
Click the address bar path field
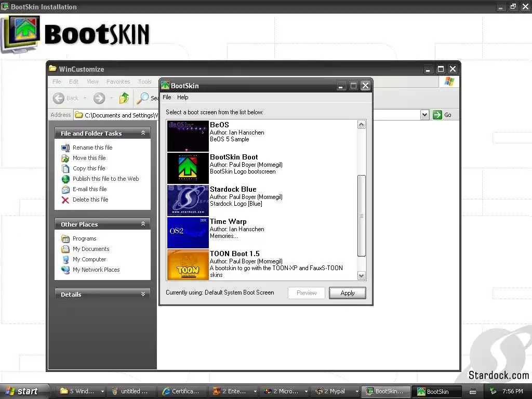116,115
